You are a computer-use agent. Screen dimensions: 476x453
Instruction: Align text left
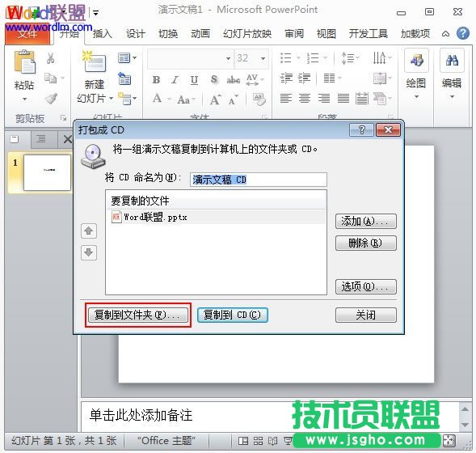click(286, 99)
